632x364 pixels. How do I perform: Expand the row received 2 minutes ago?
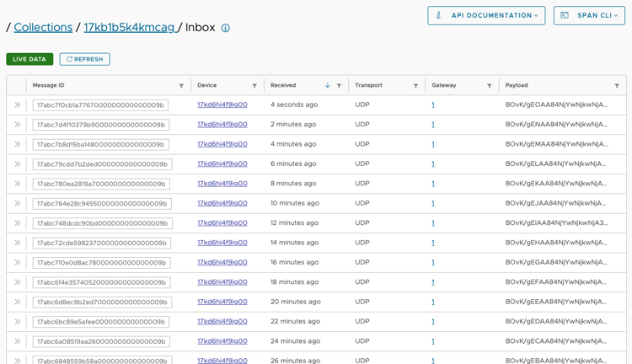pyautogui.click(x=18, y=125)
